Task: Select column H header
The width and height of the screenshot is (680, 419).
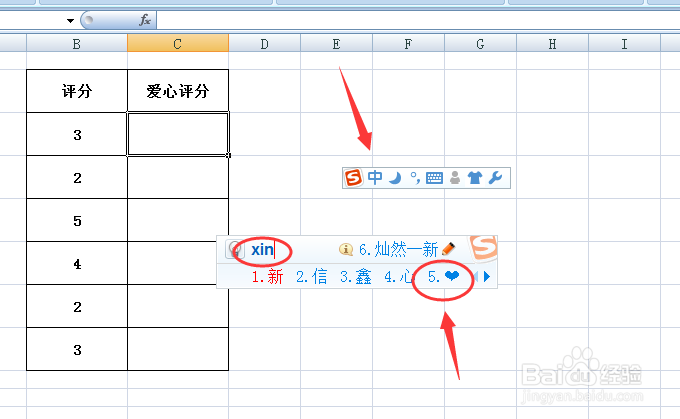Action: (552, 44)
